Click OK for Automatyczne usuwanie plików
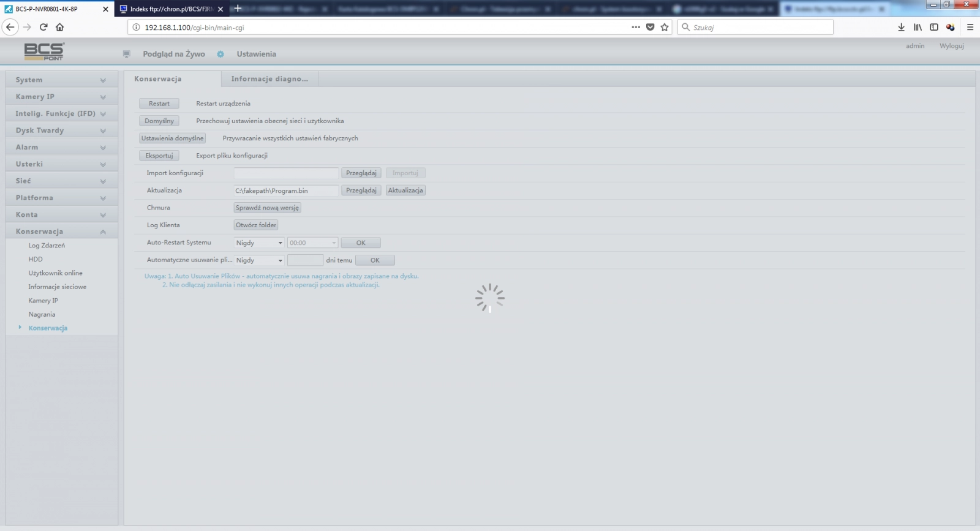The image size is (980, 531). 375,260
